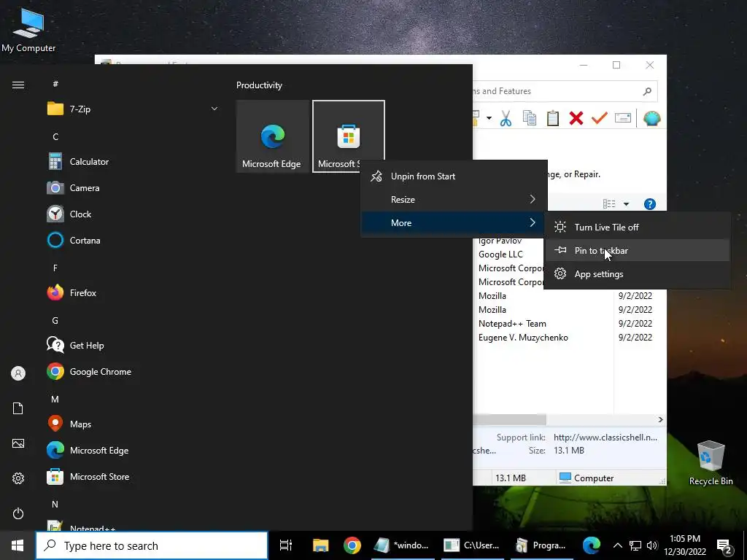This screenshot has height=560, width=747.
Task: Open the notification center icon
Action: 724,546
